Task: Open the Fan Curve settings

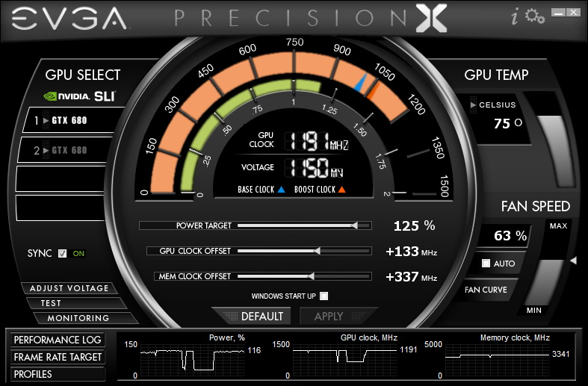Action: click(x=486, y=290)
